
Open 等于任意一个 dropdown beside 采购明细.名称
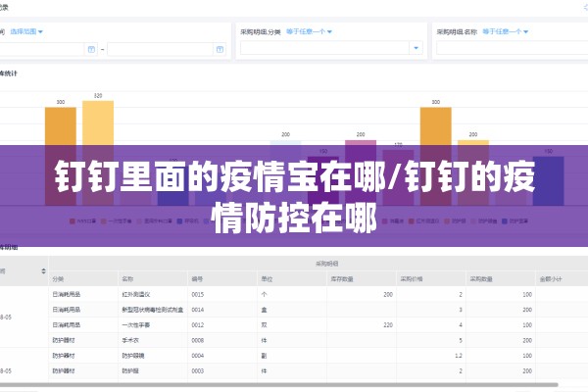(x=505, y=32)
